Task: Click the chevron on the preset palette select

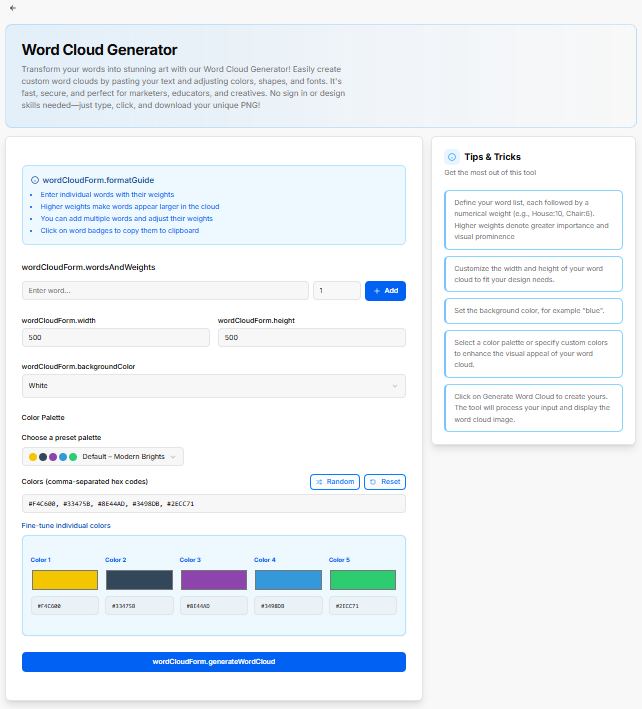Action: coord(173,457)
